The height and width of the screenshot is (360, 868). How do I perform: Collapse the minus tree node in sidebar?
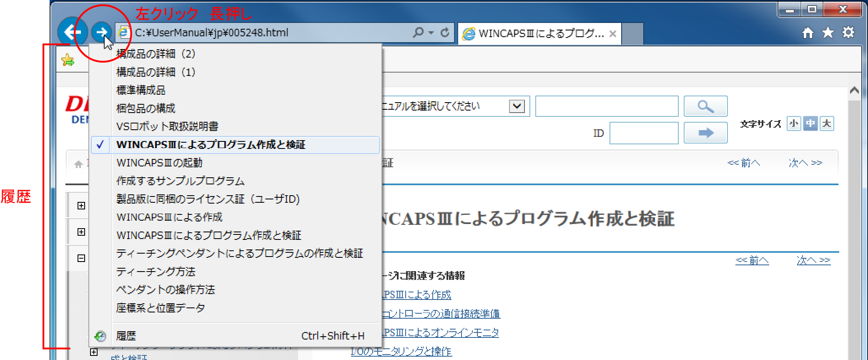coord(81,258)
